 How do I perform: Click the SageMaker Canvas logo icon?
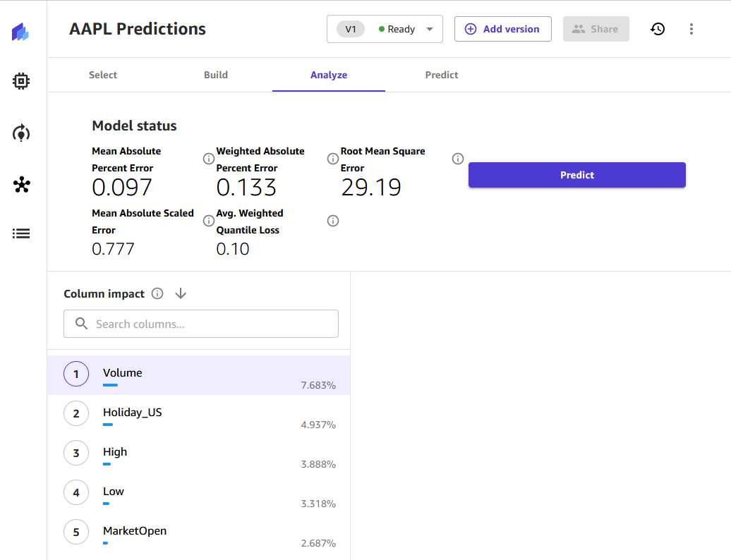(x=20, y=32)
